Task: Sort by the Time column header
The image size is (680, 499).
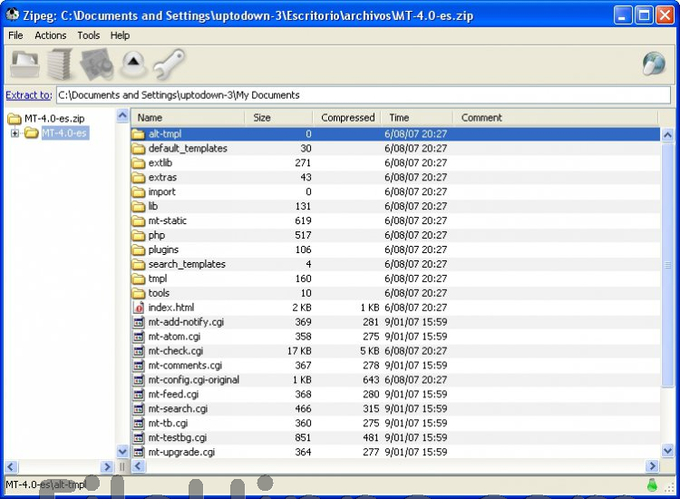Action: [x=417, y=117]
